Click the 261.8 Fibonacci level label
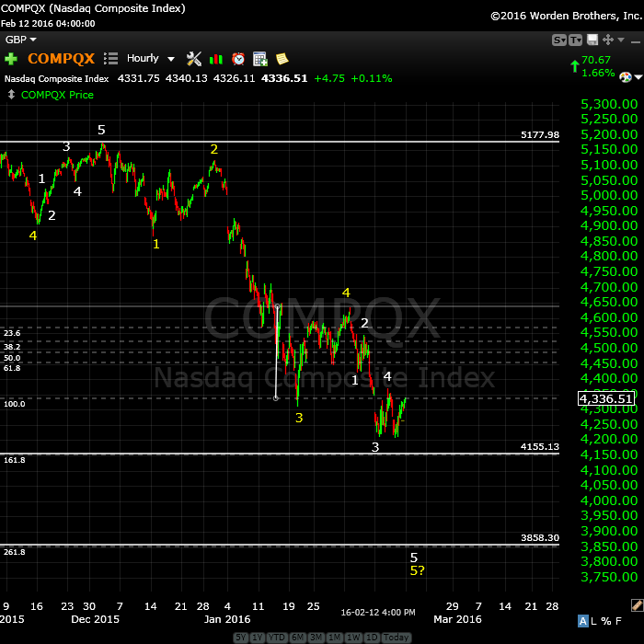 pyautogui.click(x=15, y=552)
